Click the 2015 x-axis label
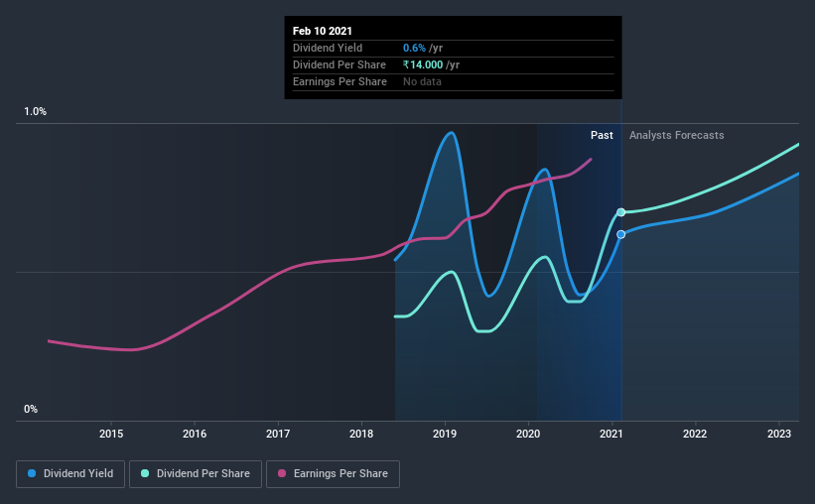 coord(111,434)
